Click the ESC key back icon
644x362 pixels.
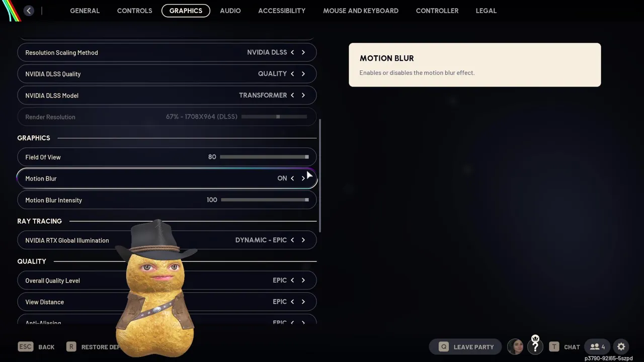coord(26,346)
